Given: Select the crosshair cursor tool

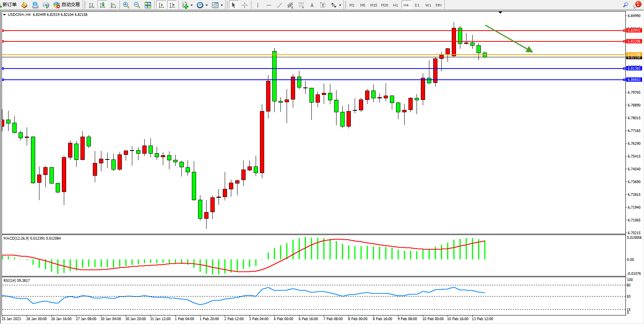Looking at the screenshot, I should (x=244, y=5).
